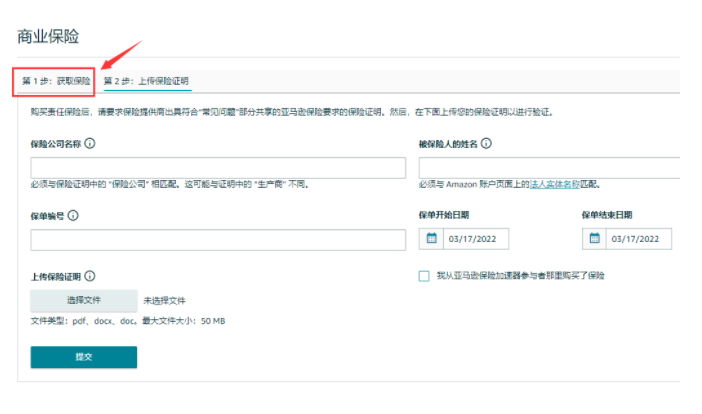Show info tooltip beside 保险公司名称
The image size is (702, 414).
pyautogui.click(x=90, y=143)
